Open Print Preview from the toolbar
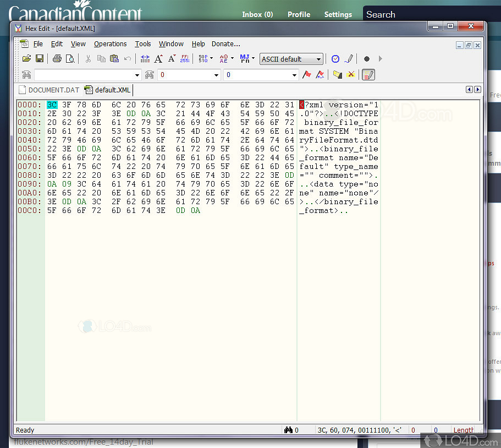Screen dimensions: 501x448 tap(70, 59)
